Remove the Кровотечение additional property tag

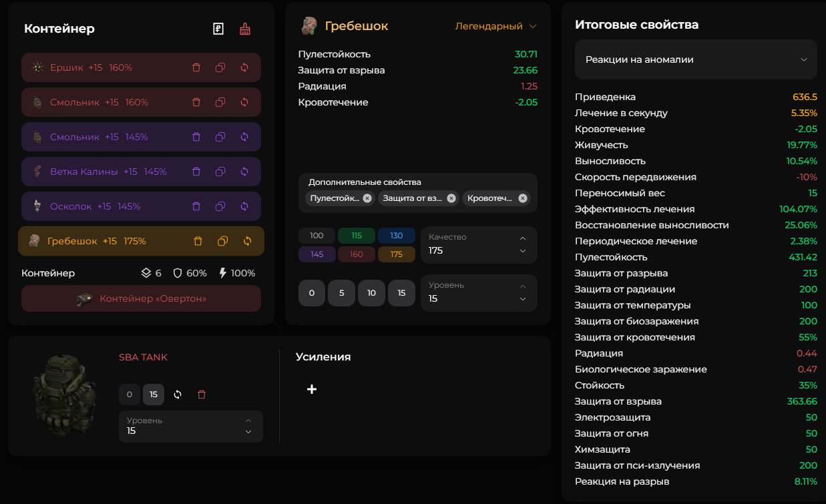(523, 198)
